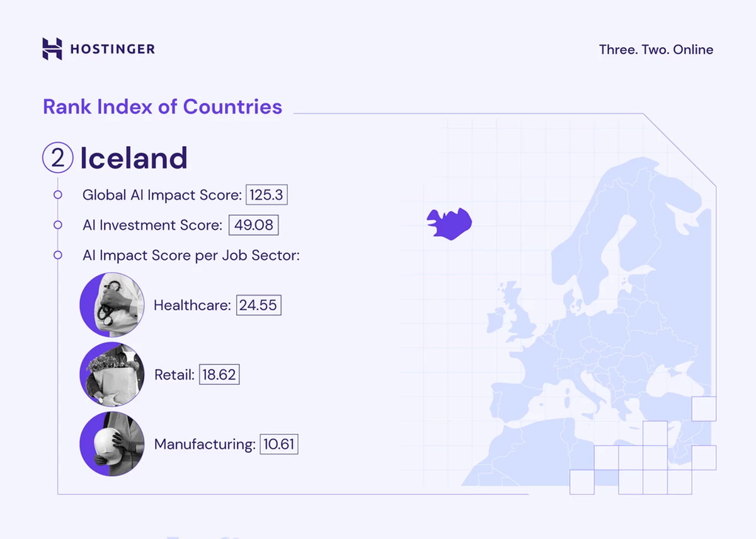Select the 18.62 Retail score box

[219, 374]
